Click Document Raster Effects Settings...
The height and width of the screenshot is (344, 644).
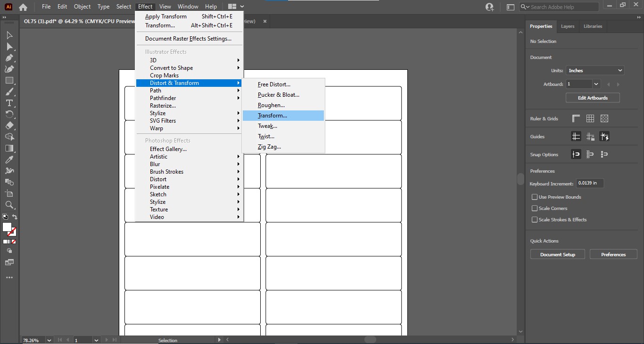tap(189, 39)
